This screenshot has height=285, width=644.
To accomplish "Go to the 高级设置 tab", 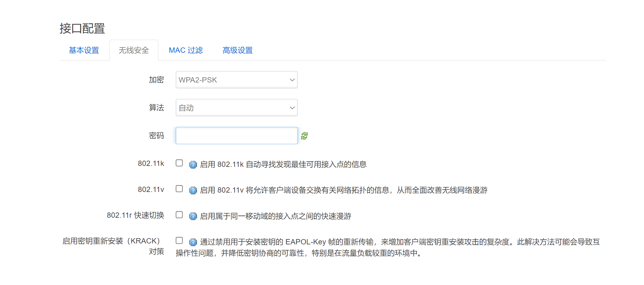I will (237, 50).
